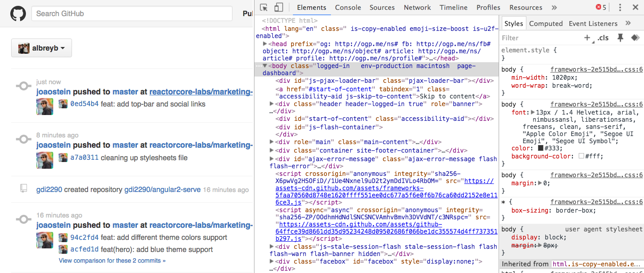
Task: Expand the facebox div node
Action: pyautogui.click(x=272, y=261)
